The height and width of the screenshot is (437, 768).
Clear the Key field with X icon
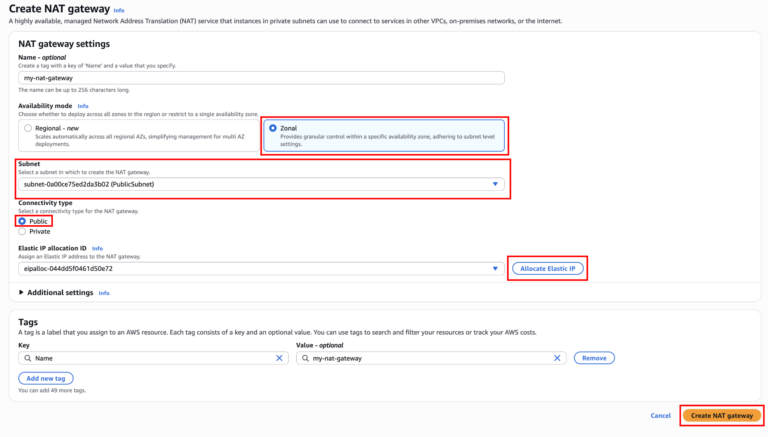[x=280, y=358]
